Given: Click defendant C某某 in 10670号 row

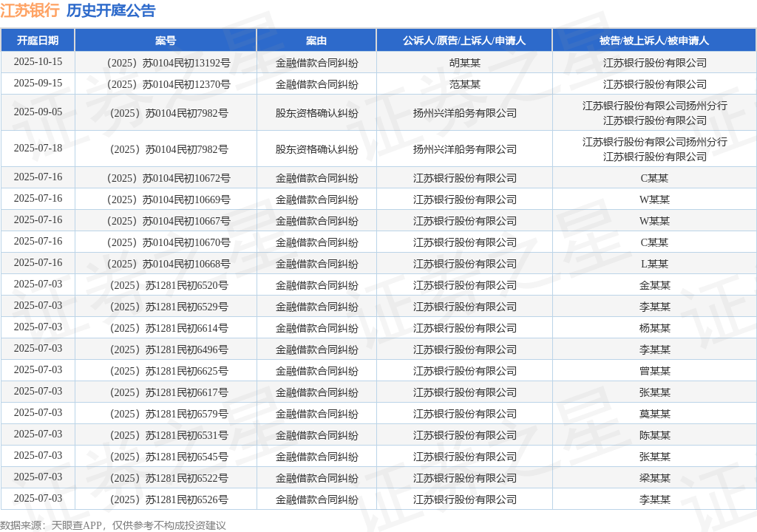Looking at the screenshot, I should click(x=655, y=243).
